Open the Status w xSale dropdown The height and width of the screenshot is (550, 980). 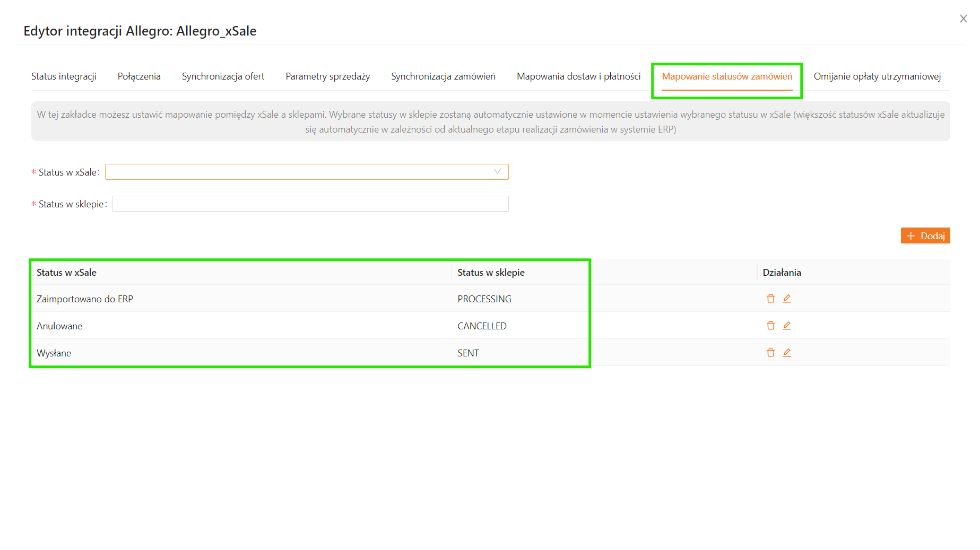click(x=307, y=172)
